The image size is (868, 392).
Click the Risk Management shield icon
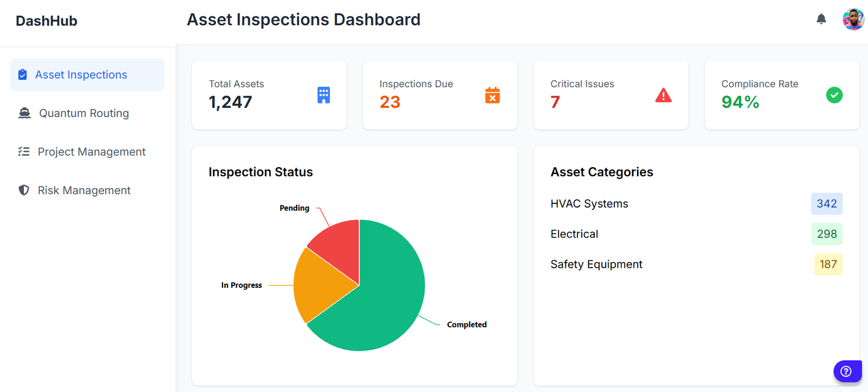23,190
